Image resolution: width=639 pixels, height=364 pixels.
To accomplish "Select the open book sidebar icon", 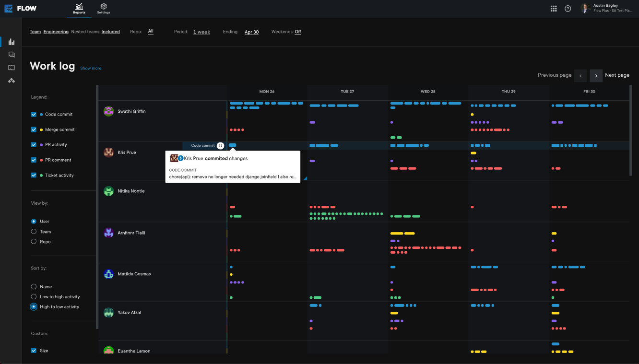I will 12,68.
